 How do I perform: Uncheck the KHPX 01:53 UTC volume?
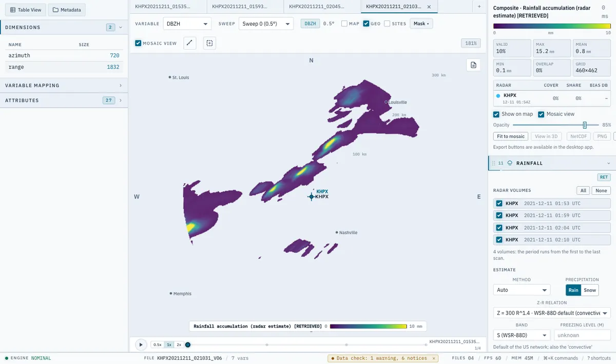pos(499,204)
